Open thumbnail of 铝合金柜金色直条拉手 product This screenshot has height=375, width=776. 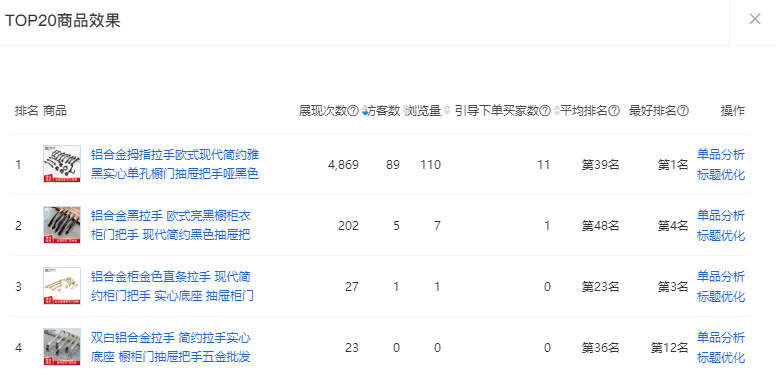[62, 285]
